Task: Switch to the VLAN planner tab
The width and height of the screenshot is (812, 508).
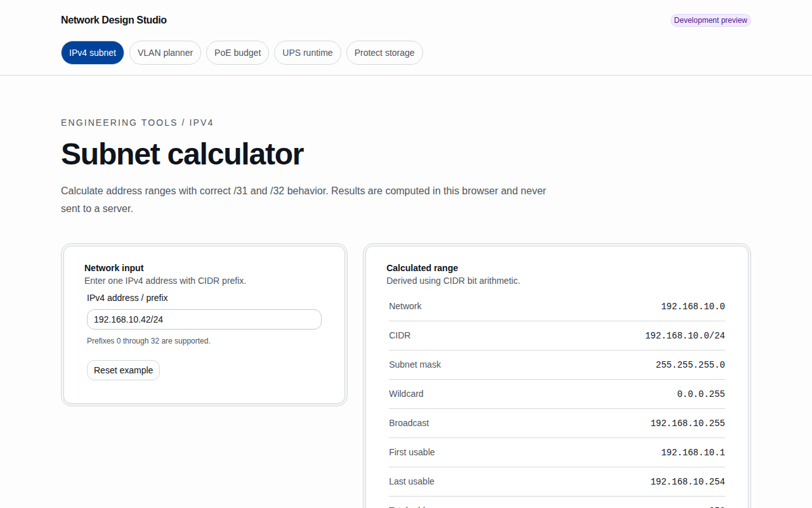Action: tap(166, 53)
